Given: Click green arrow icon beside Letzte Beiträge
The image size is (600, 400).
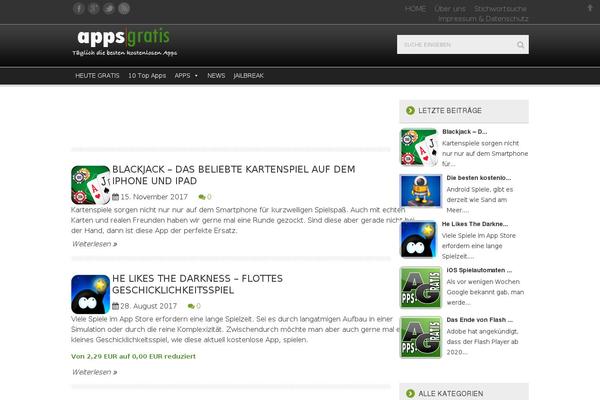Looking at the screenshot, I should 410,111.
